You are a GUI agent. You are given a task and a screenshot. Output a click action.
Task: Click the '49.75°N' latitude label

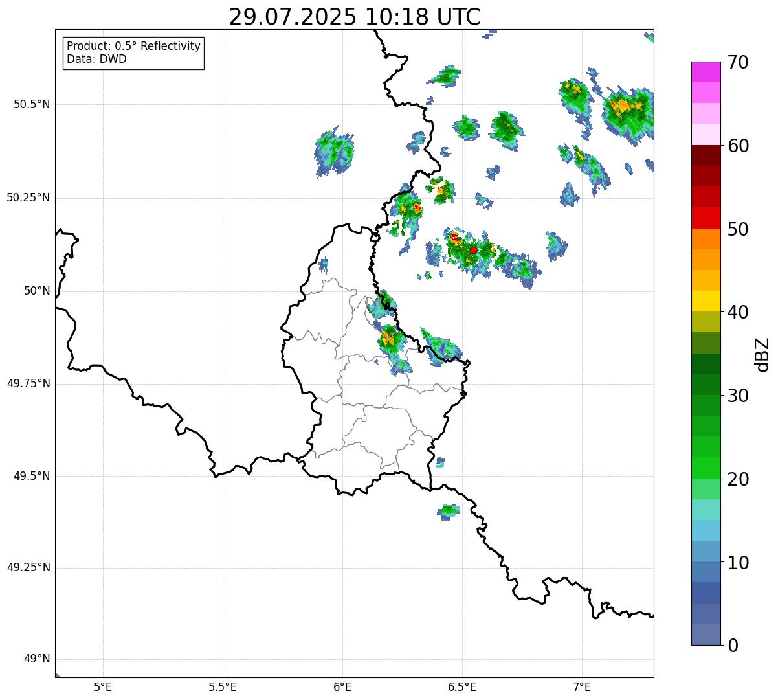[x=28, y=383]
